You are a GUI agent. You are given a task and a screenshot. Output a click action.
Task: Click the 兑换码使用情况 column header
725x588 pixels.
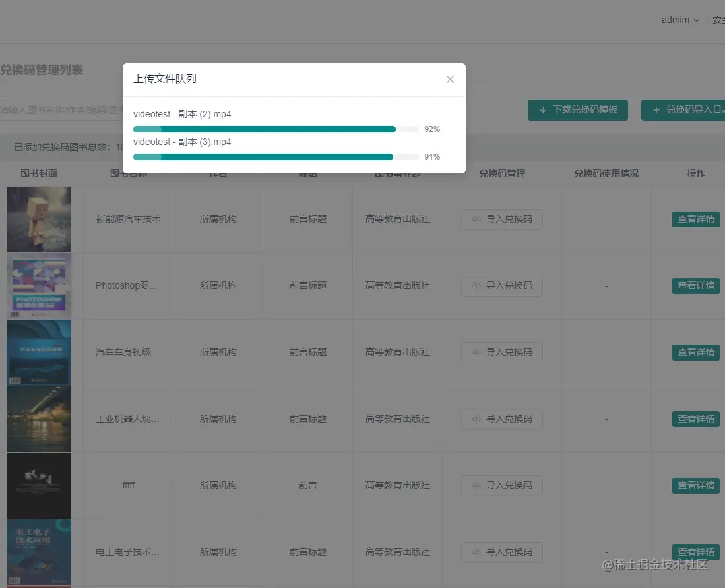click(x=606, y=173)
